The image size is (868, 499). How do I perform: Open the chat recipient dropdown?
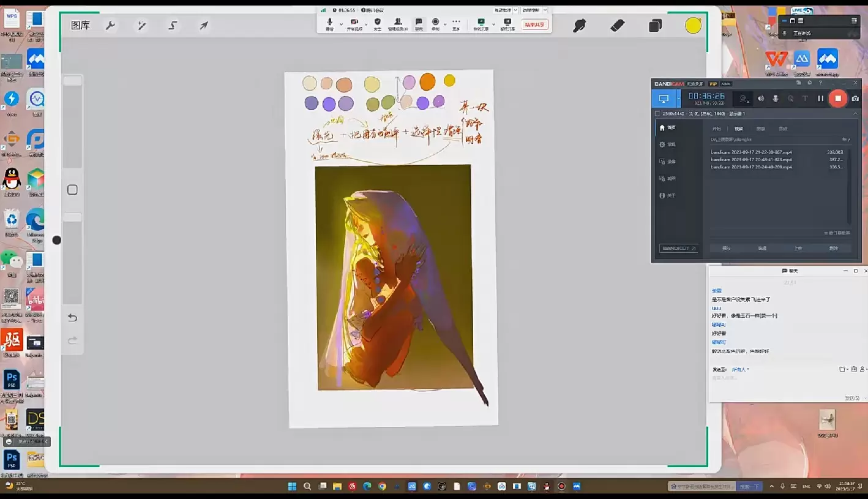click(741, 369)
